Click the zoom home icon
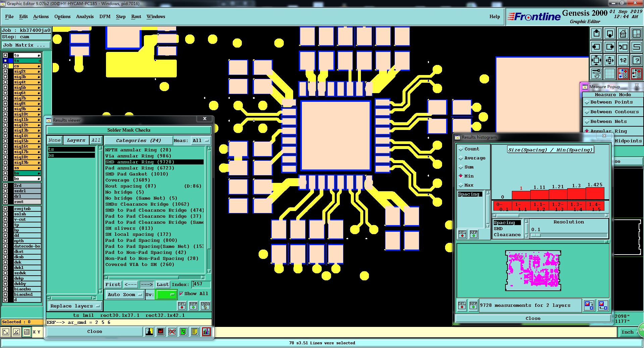This screenshot has height=348, width=644. [623, 33]
